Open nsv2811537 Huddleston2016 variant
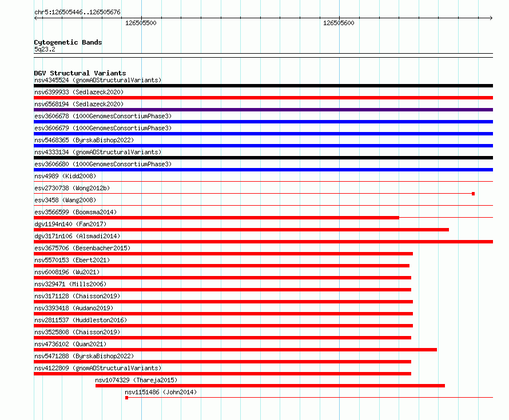This screenshot has width=509, height=420. (x=81, y=320)
